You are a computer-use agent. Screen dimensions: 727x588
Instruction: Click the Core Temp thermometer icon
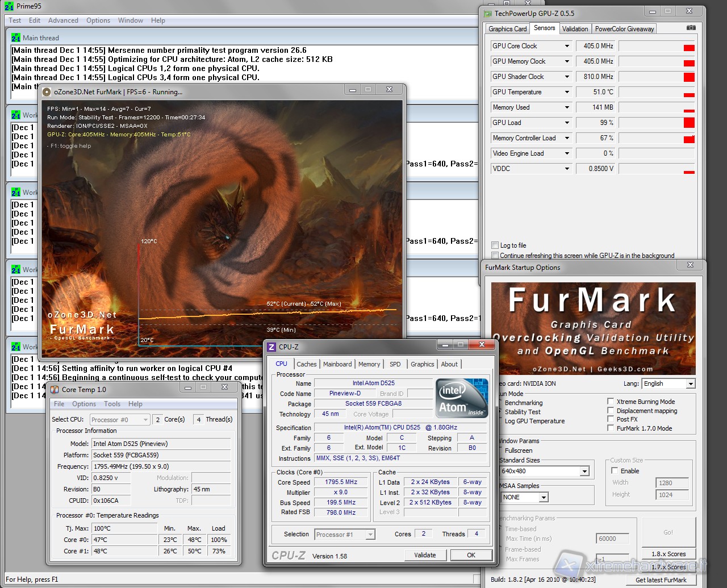55,390
